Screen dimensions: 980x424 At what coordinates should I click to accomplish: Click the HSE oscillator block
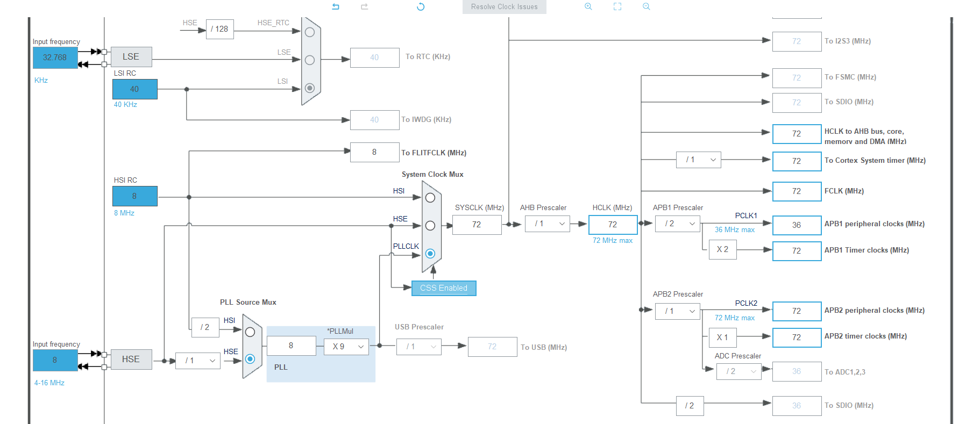click(131, 359)
